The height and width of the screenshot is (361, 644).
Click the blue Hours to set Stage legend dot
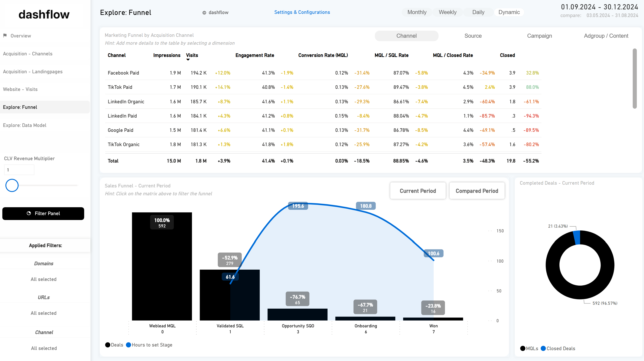point(129,345)
